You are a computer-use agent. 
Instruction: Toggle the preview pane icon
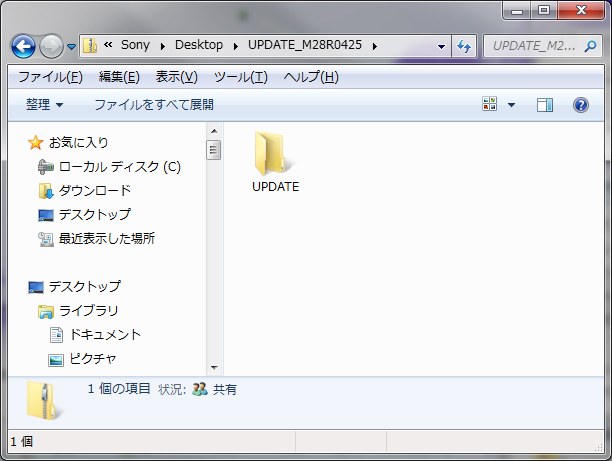point(545,104)
